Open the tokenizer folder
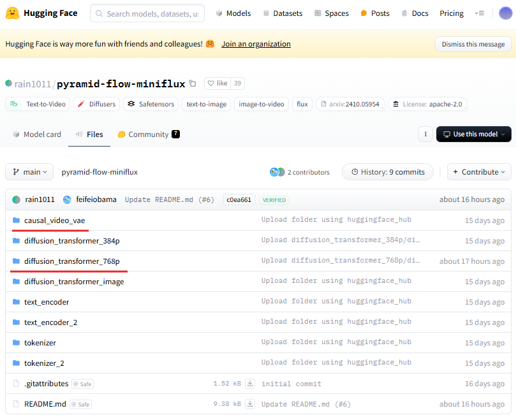This screenshot has height=420, width=516. 40,343
